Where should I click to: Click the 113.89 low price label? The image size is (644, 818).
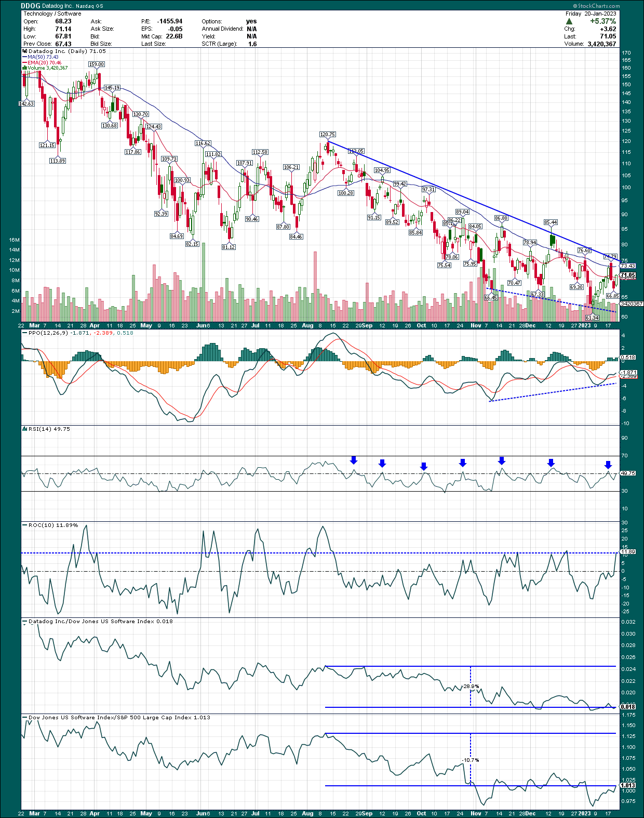pos(58,161)
